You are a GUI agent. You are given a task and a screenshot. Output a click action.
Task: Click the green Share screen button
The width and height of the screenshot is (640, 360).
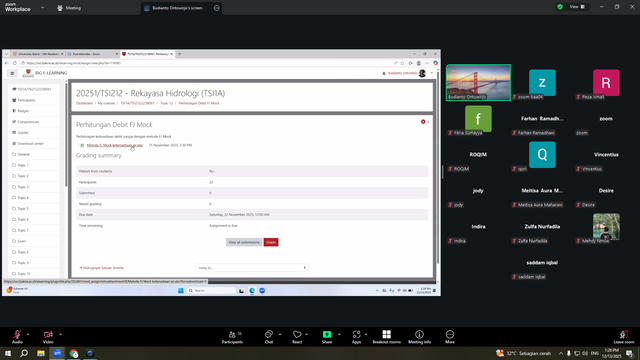pos(327,337)
